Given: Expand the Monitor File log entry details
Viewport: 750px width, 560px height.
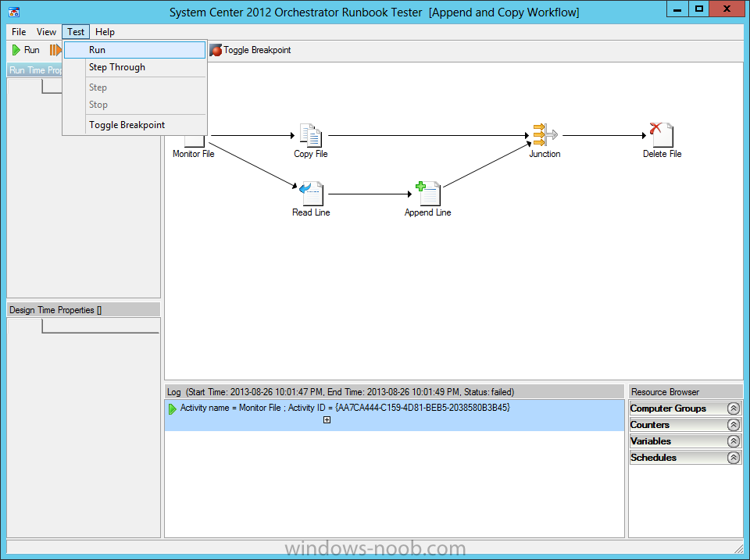Looking at the screenshot, I should pyautogui.click(x=327, y=420).
